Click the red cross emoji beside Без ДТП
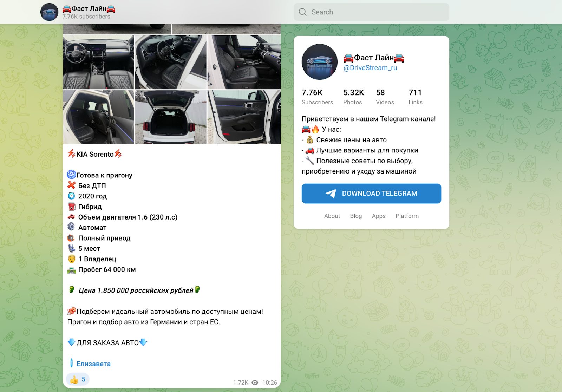Screen dimensions: 562x392 [72, 185]
